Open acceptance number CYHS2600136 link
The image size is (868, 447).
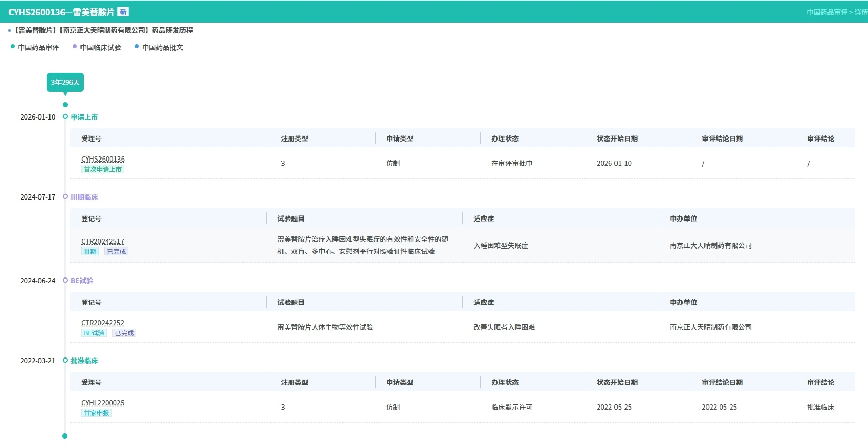[103, 159]
